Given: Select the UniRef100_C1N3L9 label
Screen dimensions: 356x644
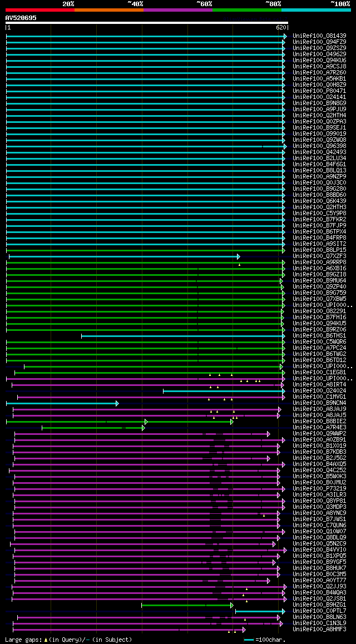Looking at the screenshot, I should [x=319, y=623].
